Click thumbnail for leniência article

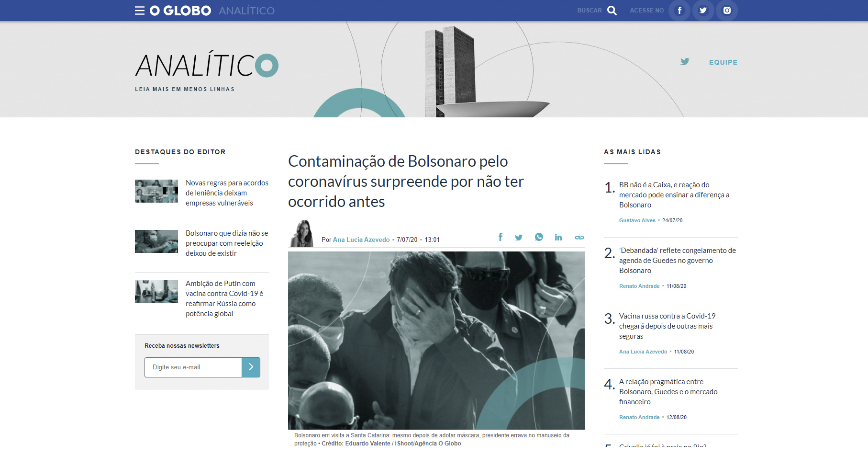tap(156, 191)
